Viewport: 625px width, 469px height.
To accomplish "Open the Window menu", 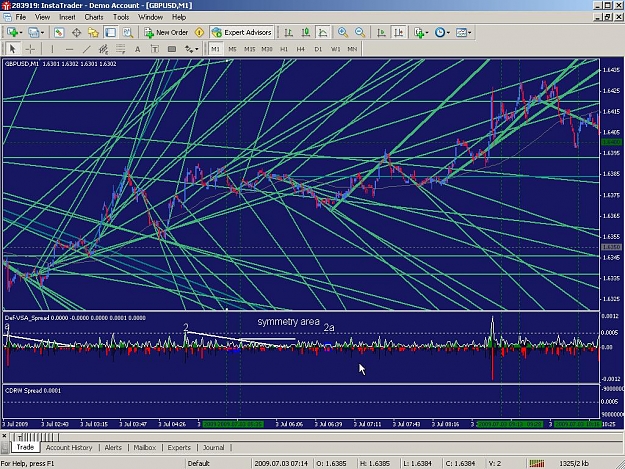I will tap(150, 17).
